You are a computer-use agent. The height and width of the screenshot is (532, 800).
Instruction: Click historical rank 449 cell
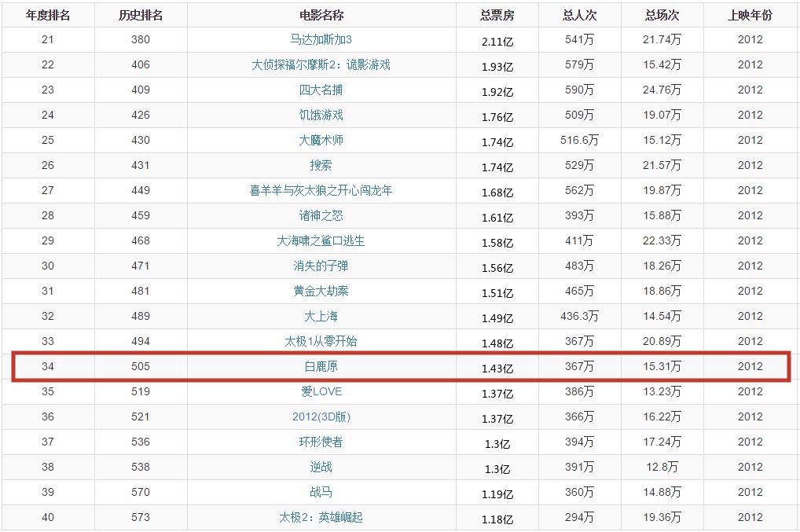(x=141, y=190)
